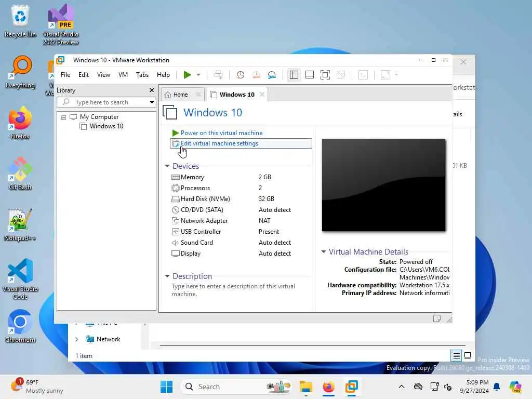Click the USB Controller device entry
Viewport: 532px width, 399px height.
[201, 231]
